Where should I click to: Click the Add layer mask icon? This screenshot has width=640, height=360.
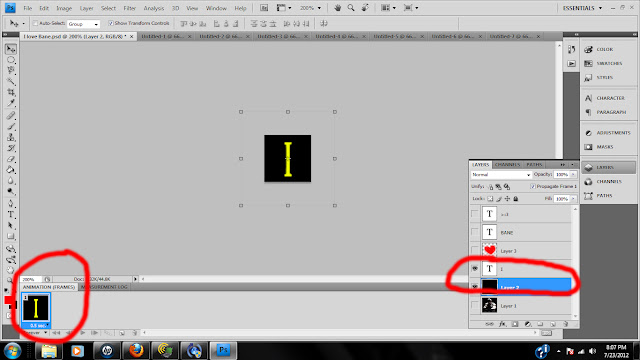[515, 324]
